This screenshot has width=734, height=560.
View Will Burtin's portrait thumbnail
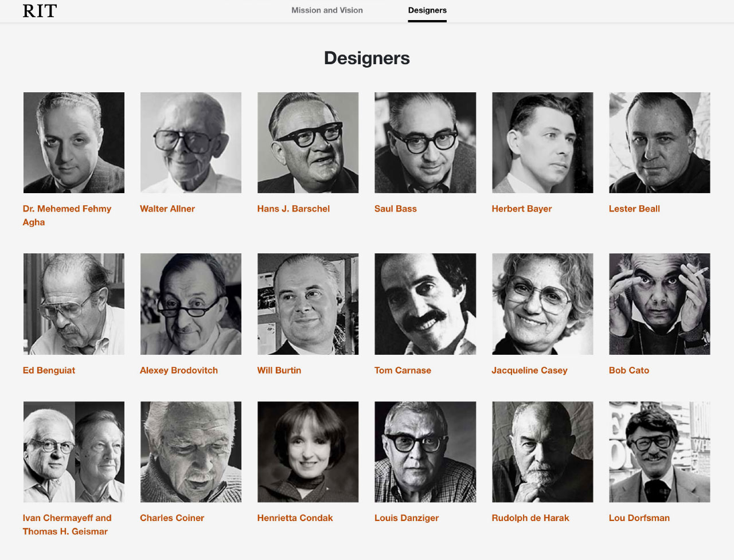click(x=308, y=304)
